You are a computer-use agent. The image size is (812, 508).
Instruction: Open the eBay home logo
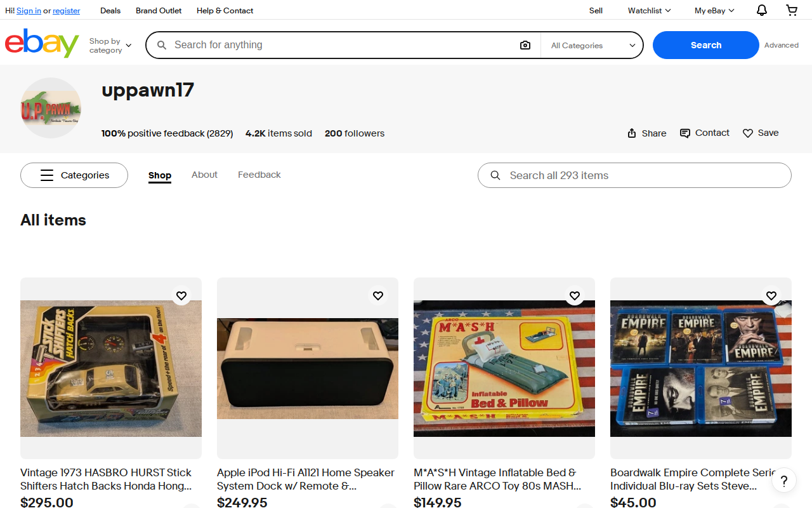pyautogui.click(x=42, y=43)
